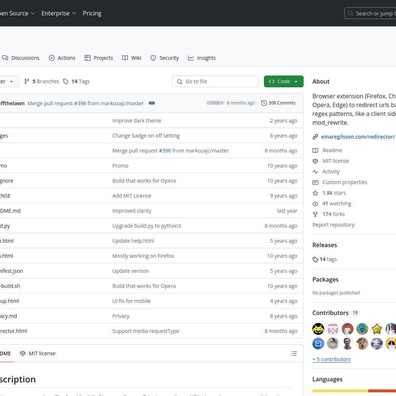The image size is (396, 396).
Task: Click Report repository
Action: 333,225
